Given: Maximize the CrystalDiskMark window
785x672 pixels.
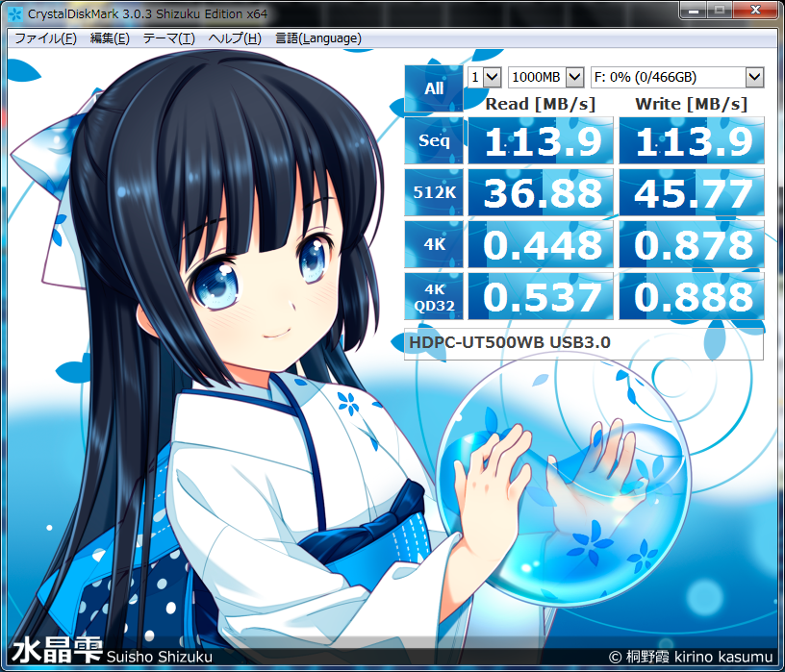Looking at the screenshot, I should click(x=720, y=10).
